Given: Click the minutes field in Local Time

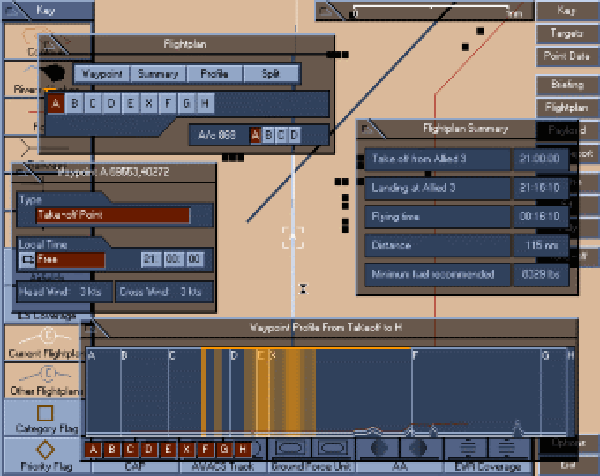Looking at the screenshot, I should [x=174, y=259].
